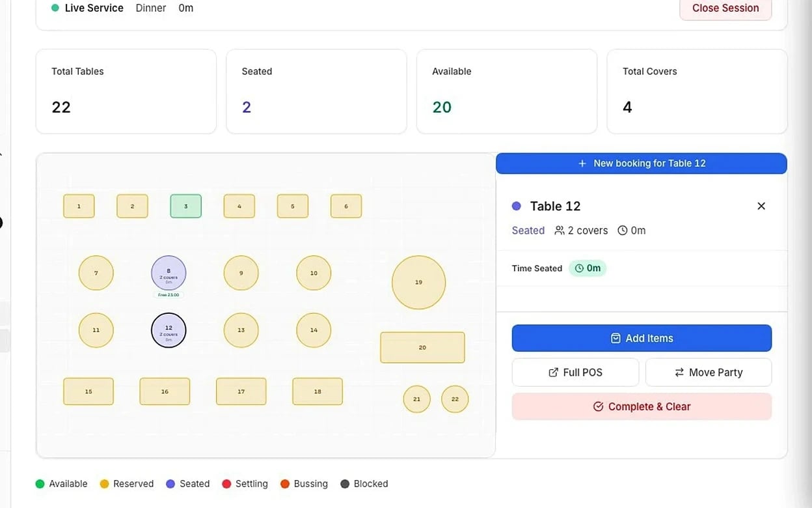
Task: Select table 2 on the floor plan
Action: click(132, 206)
